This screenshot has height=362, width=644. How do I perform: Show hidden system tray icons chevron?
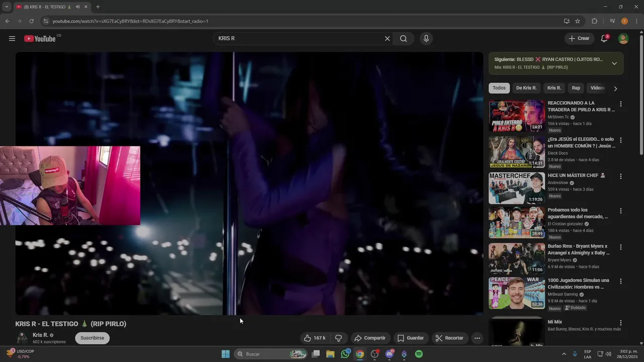[x=563, y=354]
